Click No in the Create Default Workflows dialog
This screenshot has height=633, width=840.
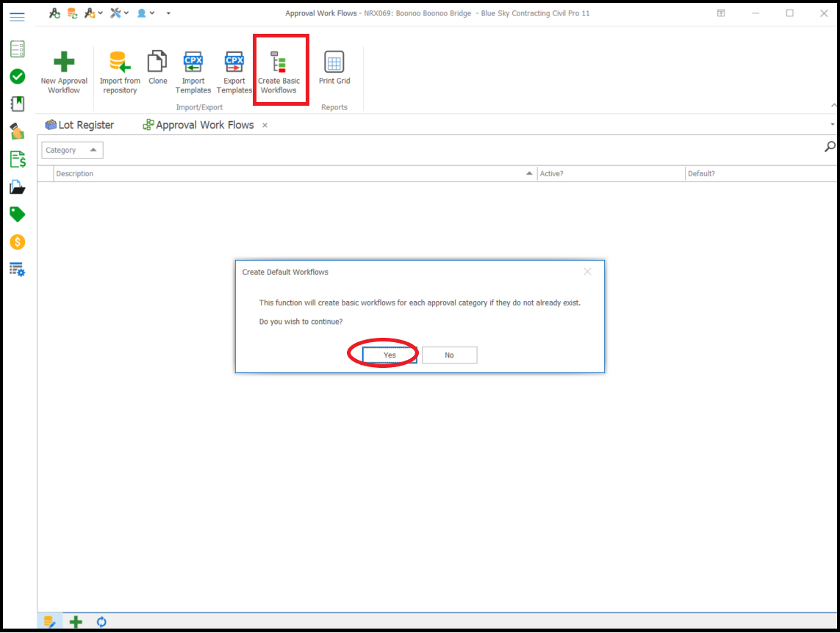[x=449, y=355]
